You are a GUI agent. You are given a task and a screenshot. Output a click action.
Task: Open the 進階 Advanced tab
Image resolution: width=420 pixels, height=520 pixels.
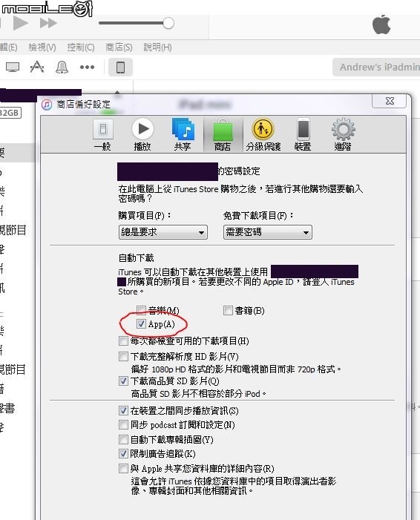343,135
